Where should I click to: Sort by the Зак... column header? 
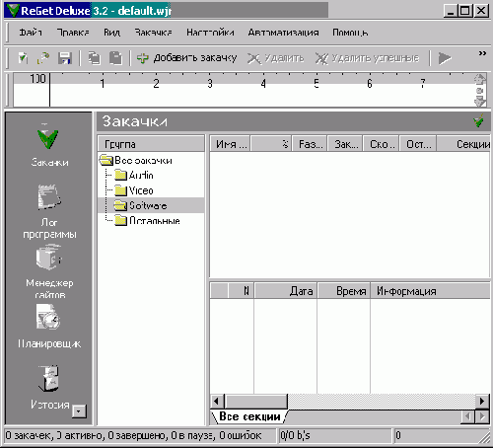(x=345, y=144)
